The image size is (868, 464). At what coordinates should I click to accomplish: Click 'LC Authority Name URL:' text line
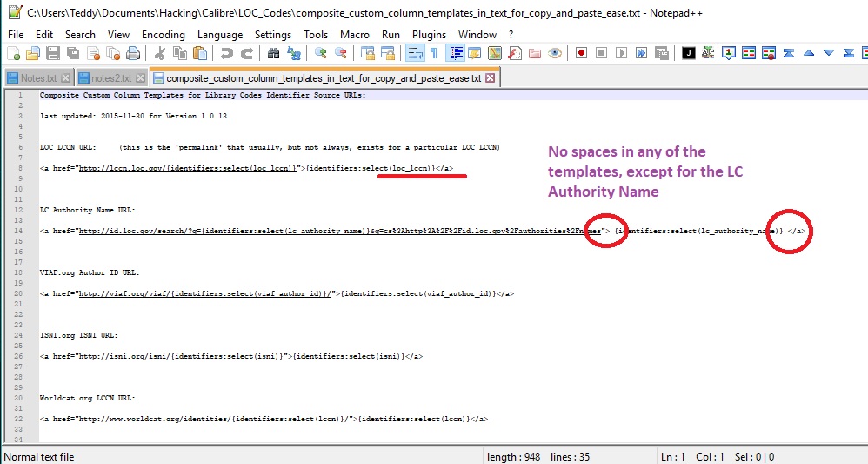(88, 210)
